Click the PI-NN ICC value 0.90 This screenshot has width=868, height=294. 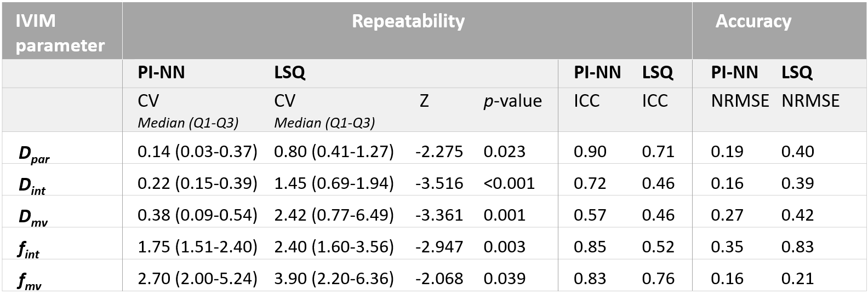point(590,151)
